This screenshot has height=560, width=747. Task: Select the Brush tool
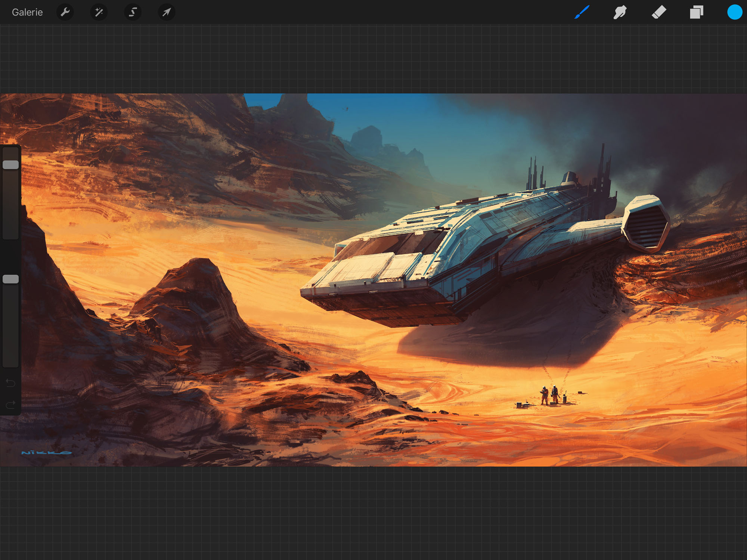pyautogui.click(x=582, y=12)
